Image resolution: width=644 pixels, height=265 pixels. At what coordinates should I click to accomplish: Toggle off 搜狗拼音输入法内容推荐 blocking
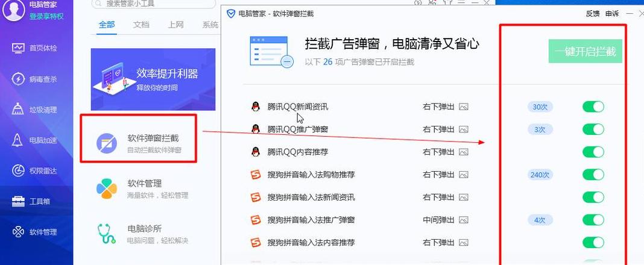click(x=593, y=243)
